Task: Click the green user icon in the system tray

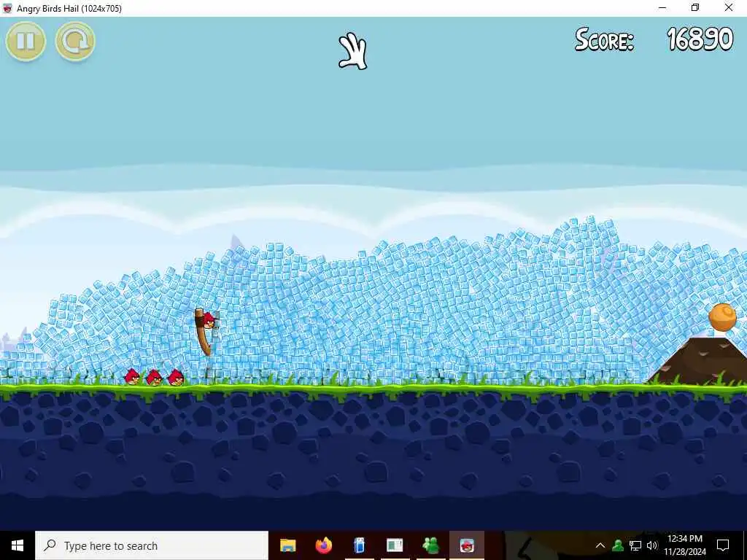Action: 618,545
